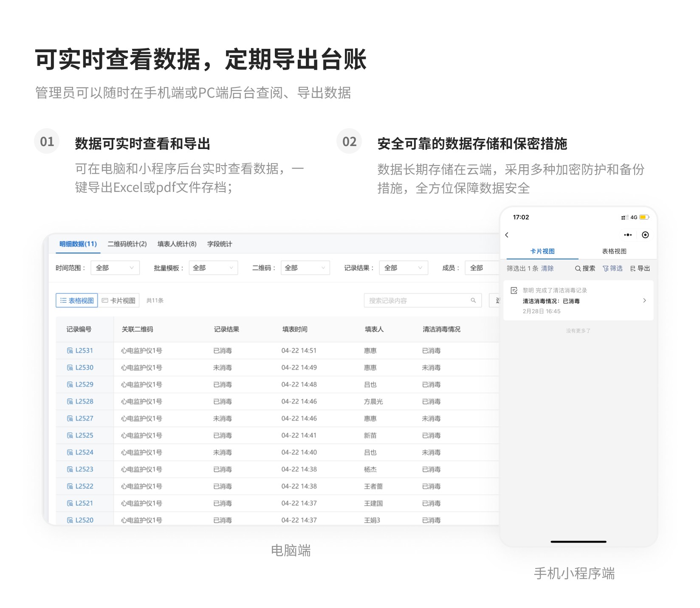Tap 导出 button on phone
This screenshot has height=608, width=700.
click(x=640, y=268)
